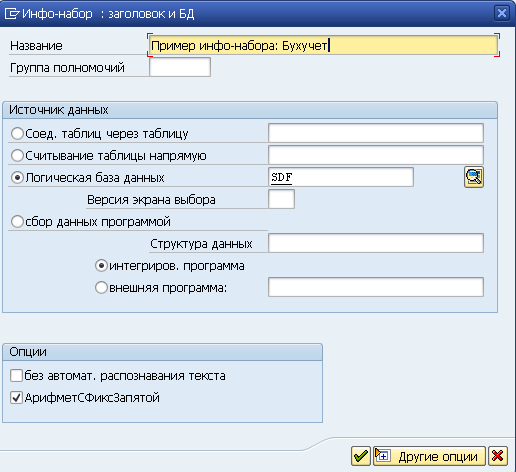
Task: Click the green checkmark confirm icon
Action: tap(361, 456)
